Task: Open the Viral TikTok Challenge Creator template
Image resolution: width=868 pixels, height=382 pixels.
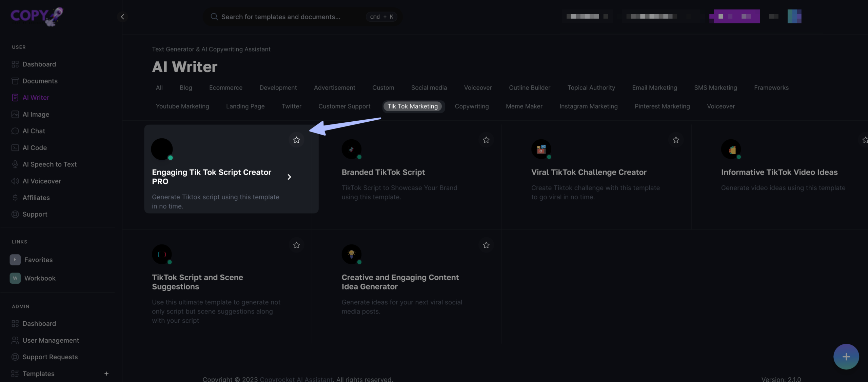Action: [589, 173]
